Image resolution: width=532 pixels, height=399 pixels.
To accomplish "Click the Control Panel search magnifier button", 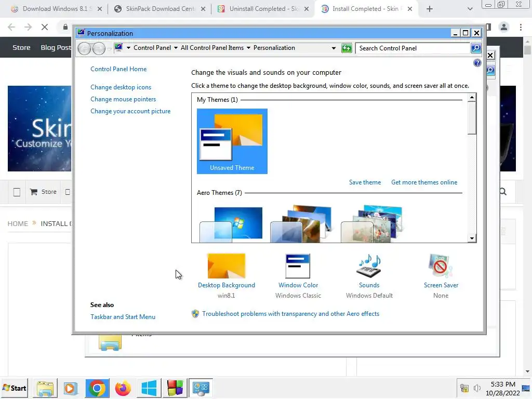I will pyautogui.click(x=476, y=48).
